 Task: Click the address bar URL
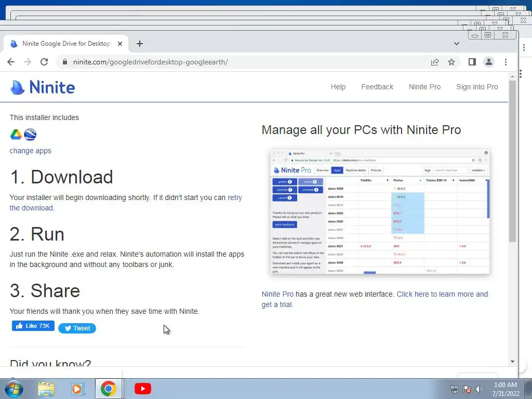click(150, 62)
